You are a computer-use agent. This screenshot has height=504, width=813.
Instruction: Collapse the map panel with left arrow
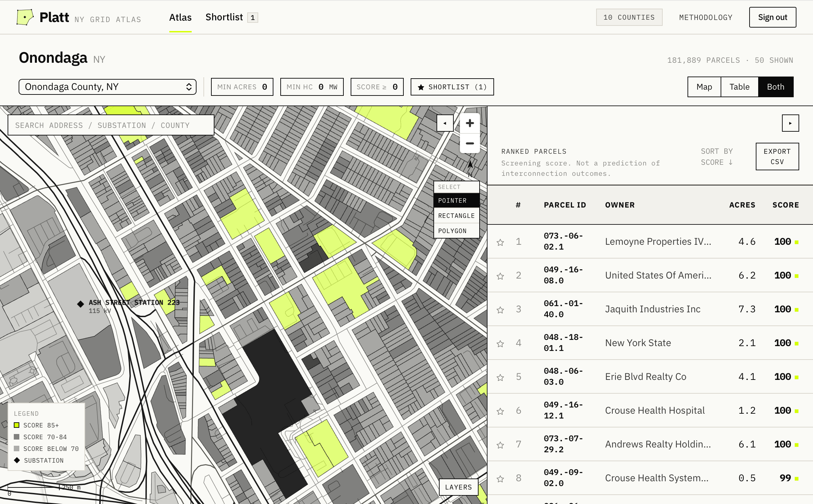pos(445,123)
